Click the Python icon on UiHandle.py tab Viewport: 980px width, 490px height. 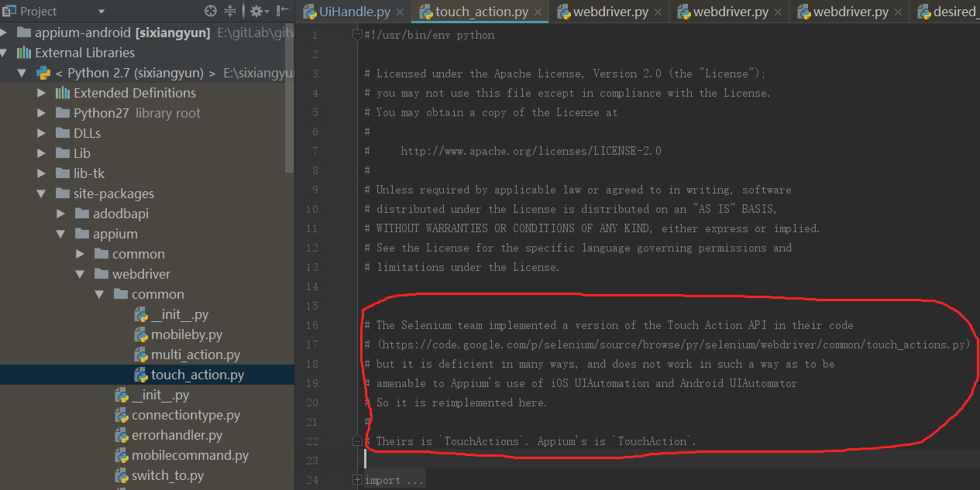pyautogui.click(x=310, y=12)
